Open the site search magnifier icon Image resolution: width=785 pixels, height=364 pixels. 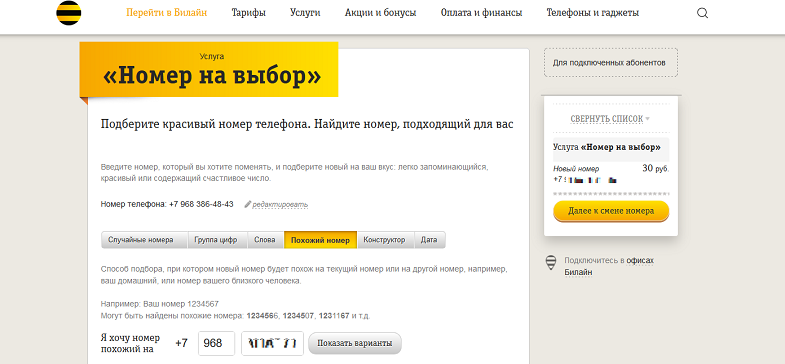click(x=702, y=14)
